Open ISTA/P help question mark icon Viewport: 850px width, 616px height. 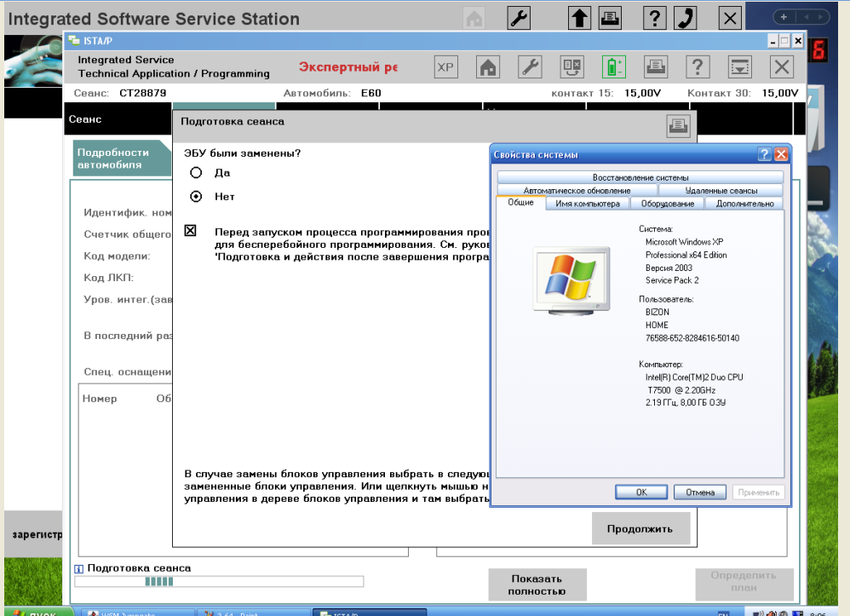pos(698,67)
